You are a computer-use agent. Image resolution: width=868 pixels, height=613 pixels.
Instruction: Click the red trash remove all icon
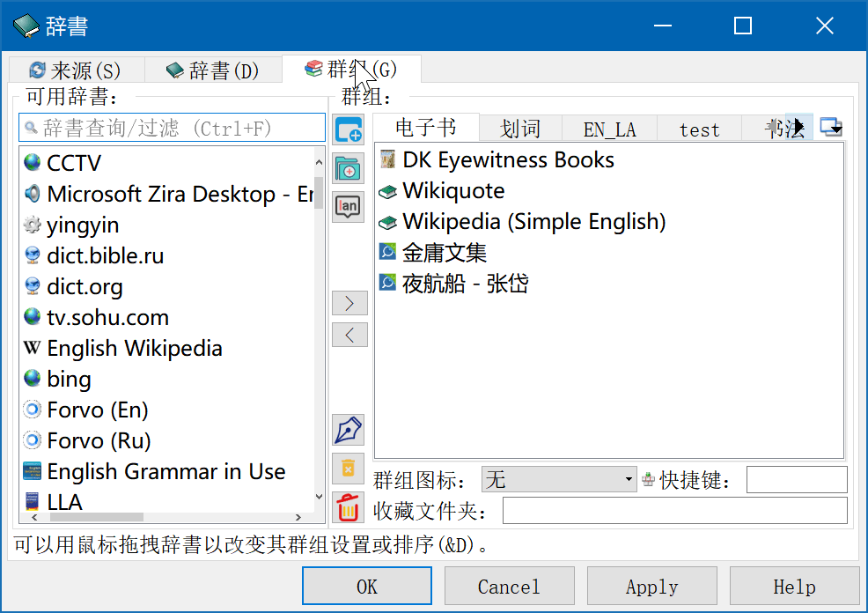click(x=349, y=507)
